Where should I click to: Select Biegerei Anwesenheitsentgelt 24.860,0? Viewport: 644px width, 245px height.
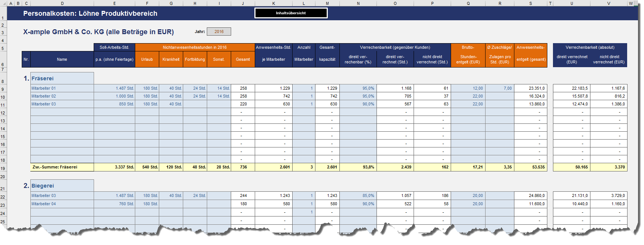(x=530, y=195)
